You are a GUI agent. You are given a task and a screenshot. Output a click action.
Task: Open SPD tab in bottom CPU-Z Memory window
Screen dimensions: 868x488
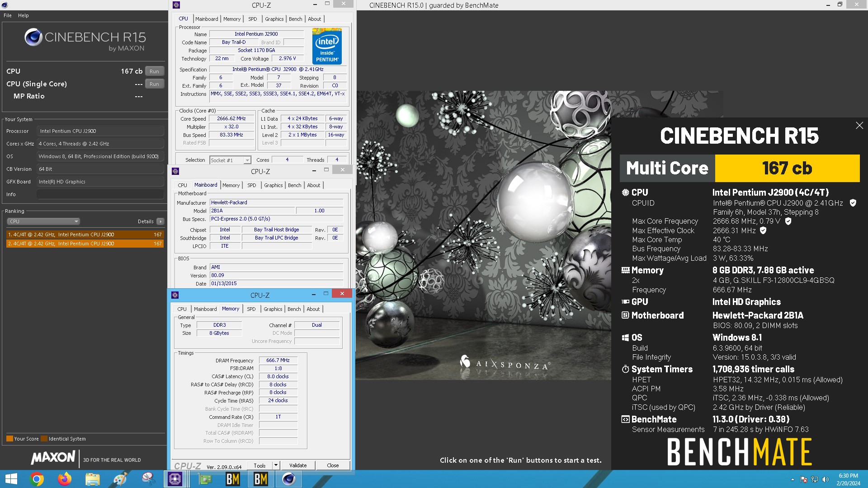[251, 309]
